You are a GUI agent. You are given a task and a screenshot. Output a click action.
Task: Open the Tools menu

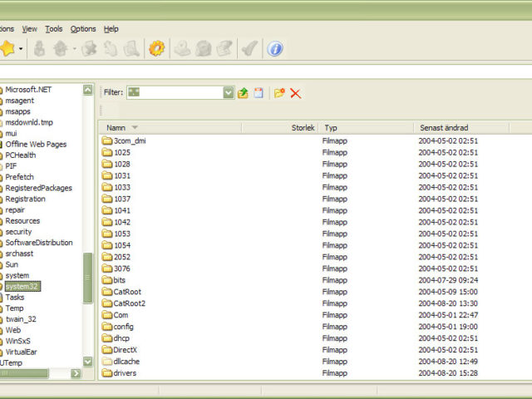(x=54, y=29)
